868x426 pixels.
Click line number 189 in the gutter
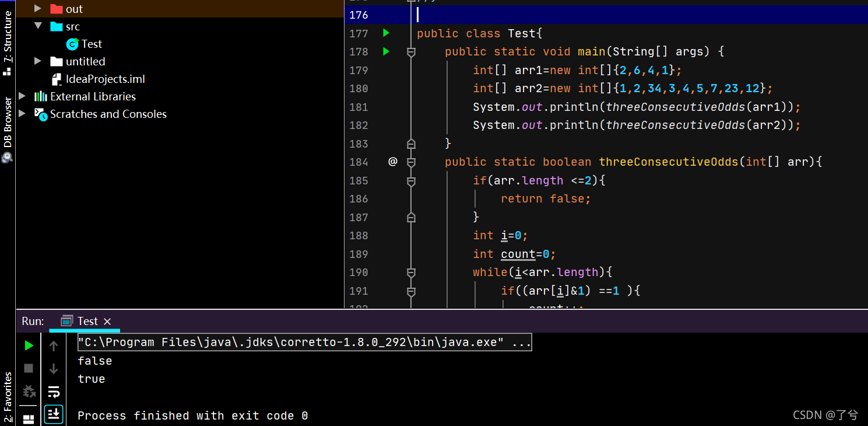point(359,254)
